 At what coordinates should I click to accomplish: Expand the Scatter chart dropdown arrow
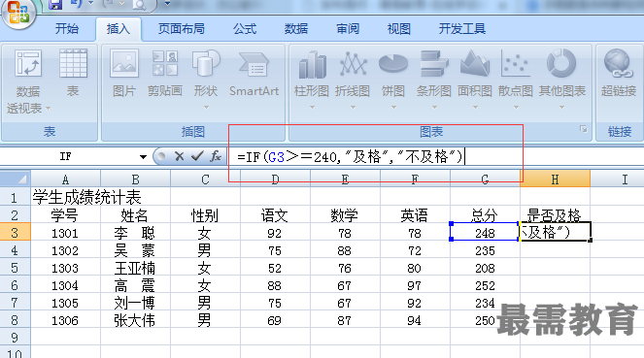pos(516,108)
